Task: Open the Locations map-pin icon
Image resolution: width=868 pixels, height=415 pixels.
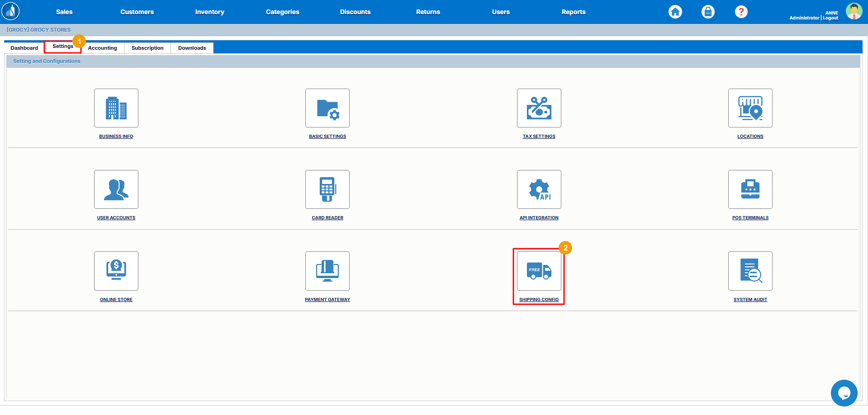Action: click(x=750, y=108)
